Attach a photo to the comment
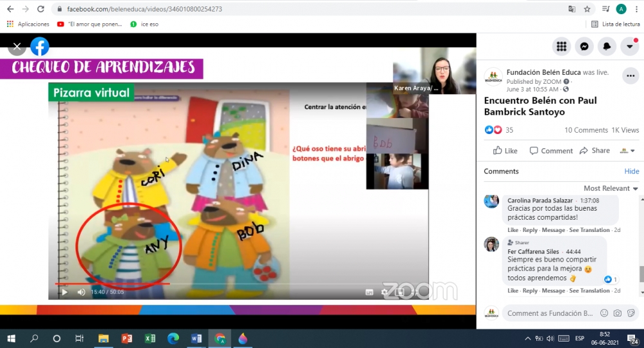Viewport: 644px width, 348px height. coord(618,313)
